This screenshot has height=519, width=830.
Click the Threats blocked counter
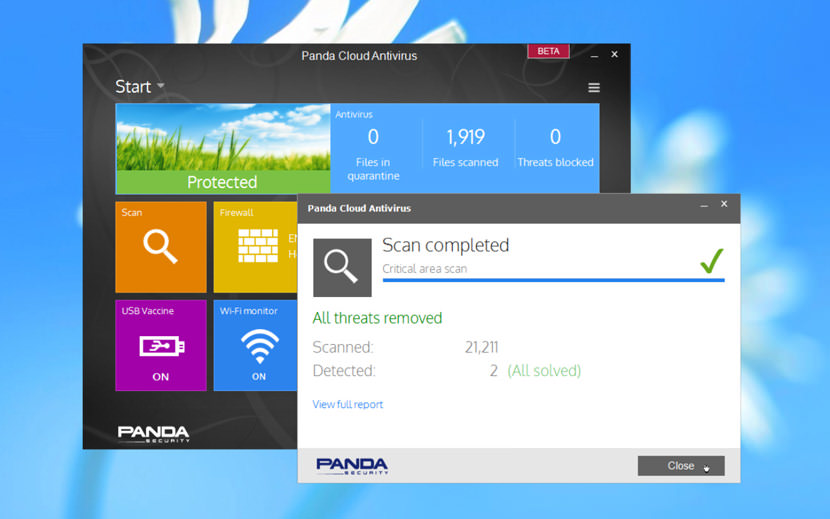[555, 147]
